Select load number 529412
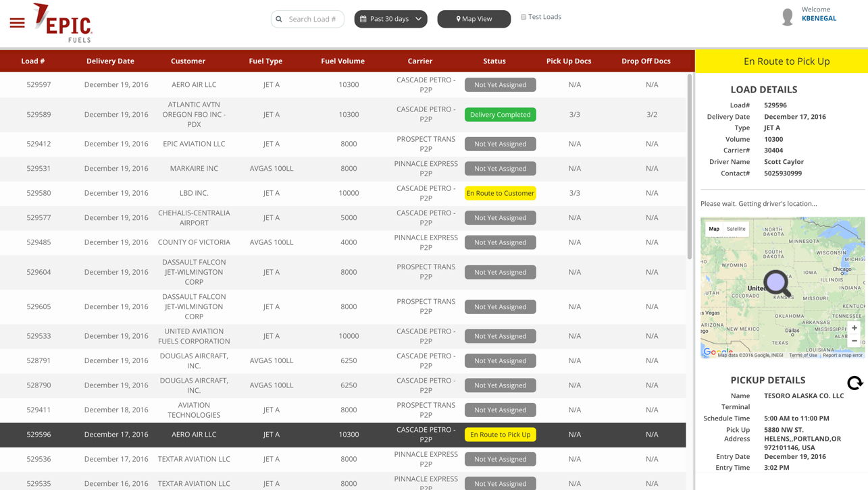868x490 pixels. tap(39, 144)
